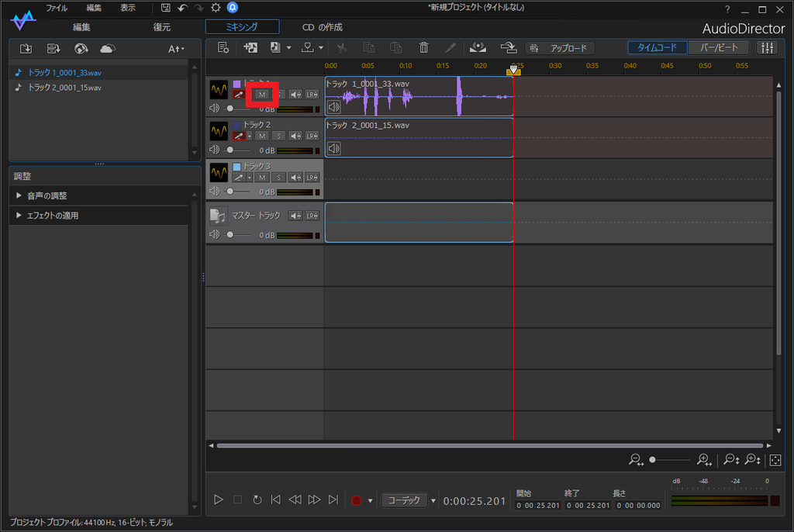This screenshot has width=794, height=532.
Task: Toggle LR pan button on トラック 1
Action: (x=312, y=95)
